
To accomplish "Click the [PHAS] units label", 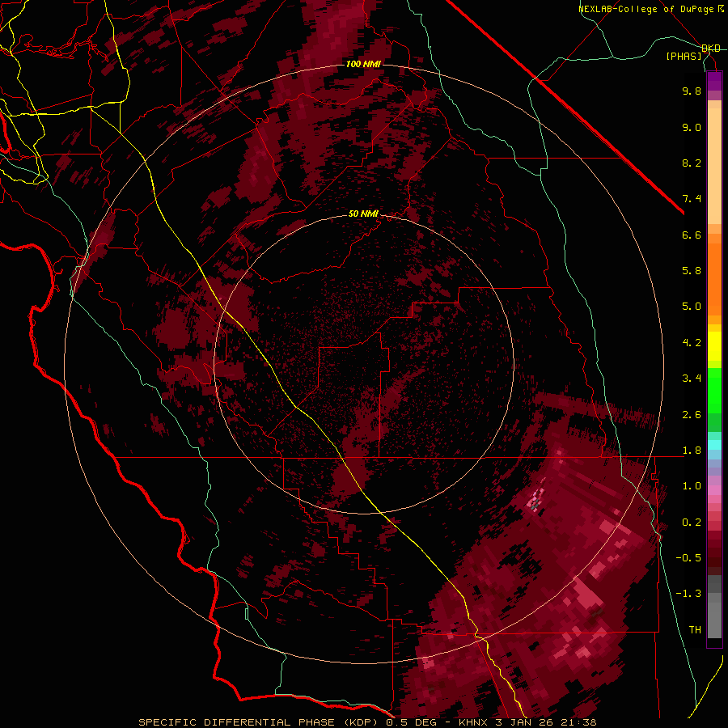I will point(684,57).
